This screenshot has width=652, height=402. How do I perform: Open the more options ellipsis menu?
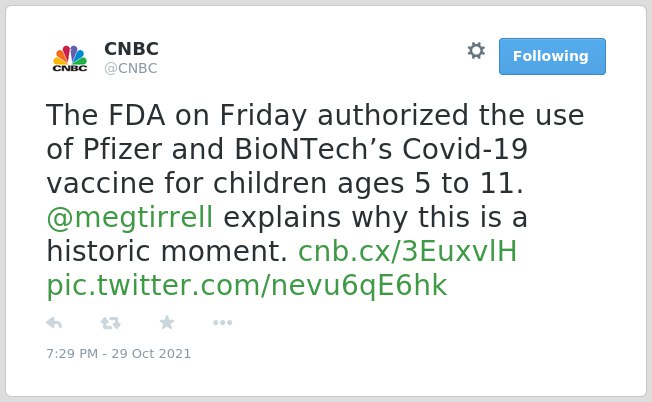point(222,323)
